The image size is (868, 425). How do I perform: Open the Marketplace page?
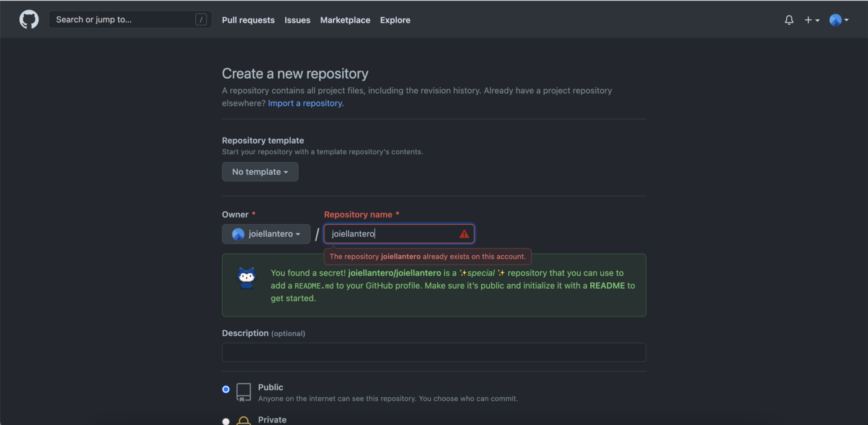tap(345, 20)
